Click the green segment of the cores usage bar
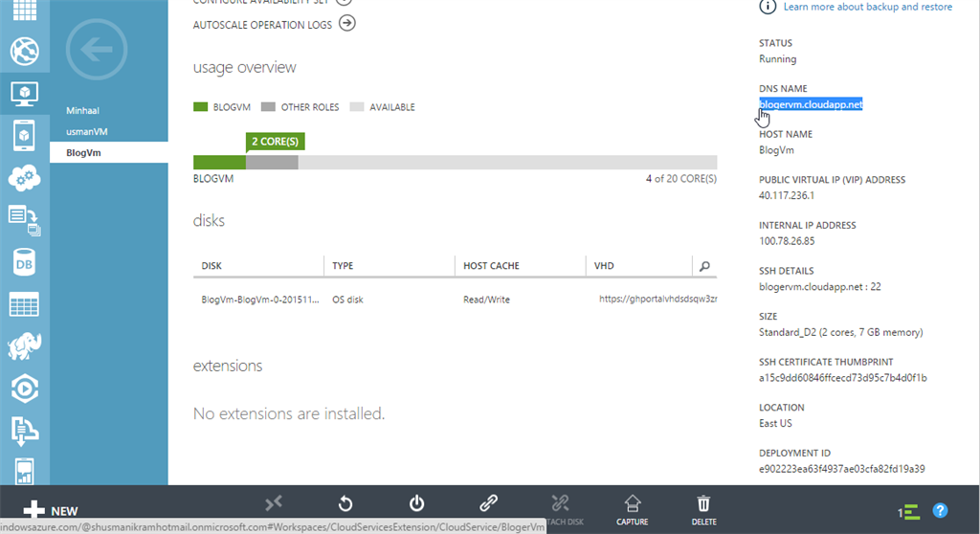 point(219,163)
